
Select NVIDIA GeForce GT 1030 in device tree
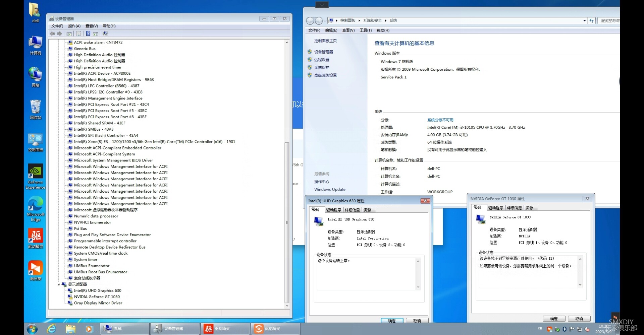(x=97, y=297)
